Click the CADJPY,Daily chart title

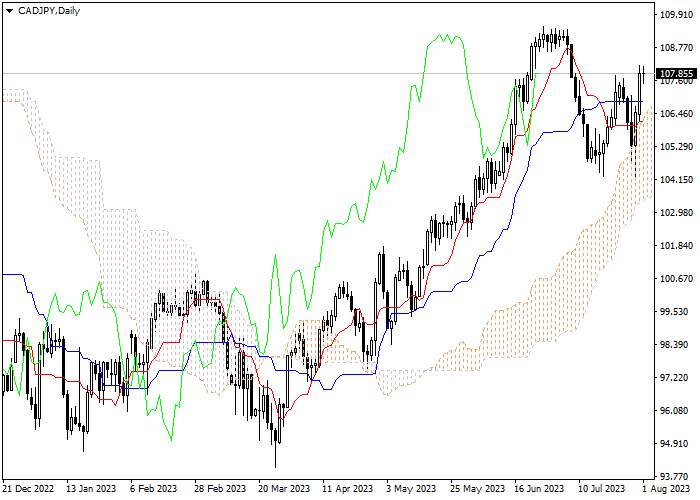coord(49,11)
